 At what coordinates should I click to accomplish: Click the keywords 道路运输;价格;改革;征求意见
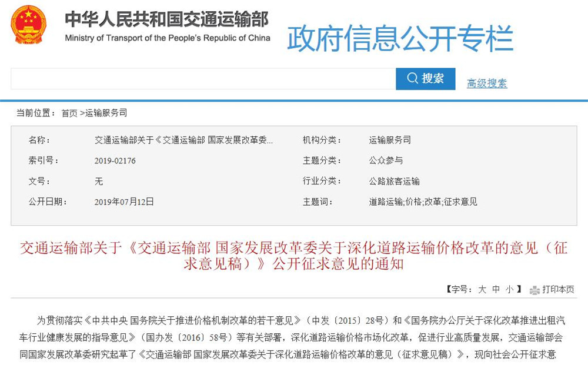(423, 202)
